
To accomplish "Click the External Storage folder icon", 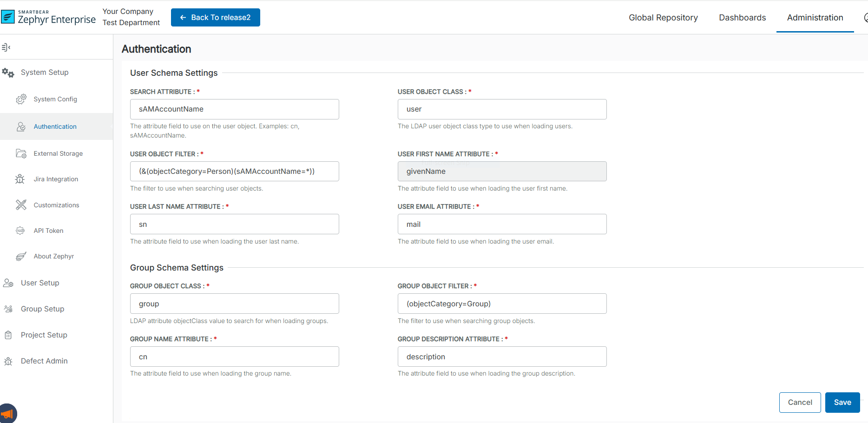I will point(21,153).
